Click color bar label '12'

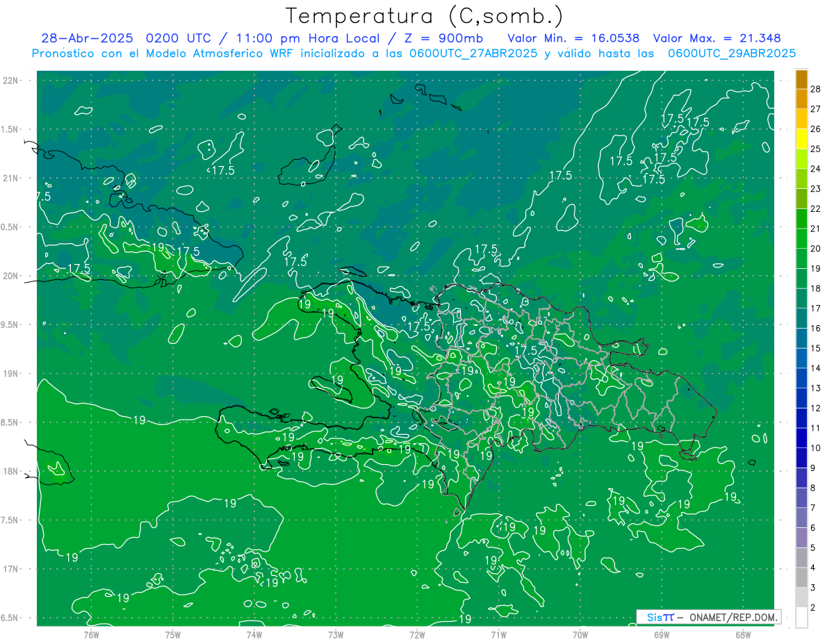click(815, 408)
